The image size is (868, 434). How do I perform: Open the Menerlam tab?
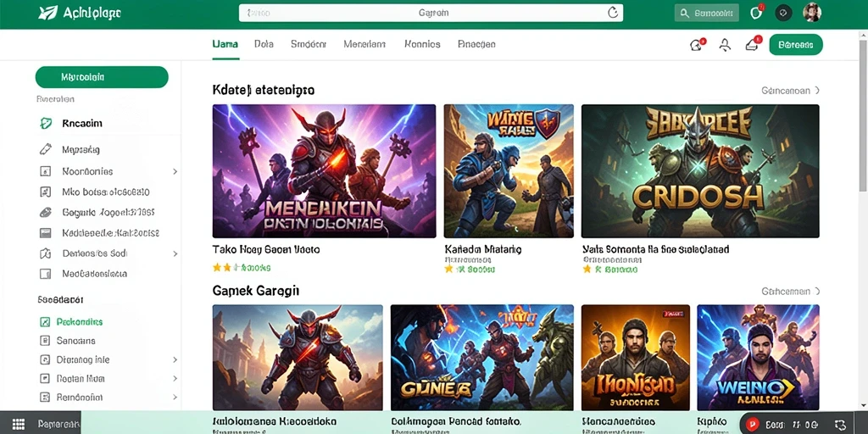pyautogui.click(x=364, y=44)
